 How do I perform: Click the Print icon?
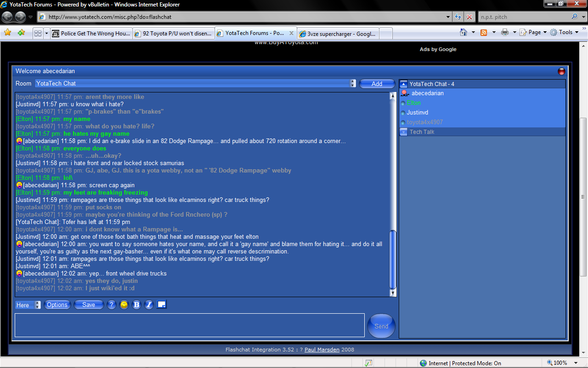pyautogui.click(x=505, y=32)
